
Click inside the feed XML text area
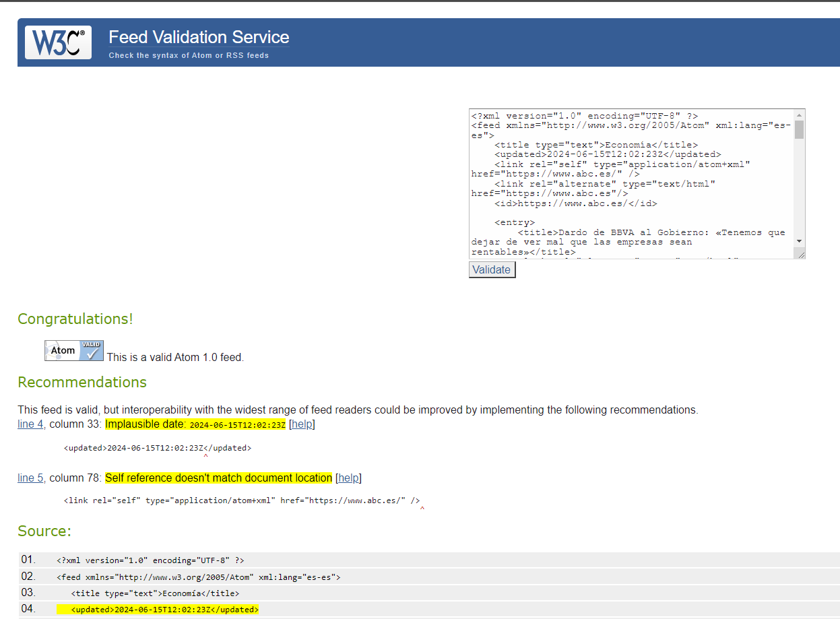[x=631, y=183]
